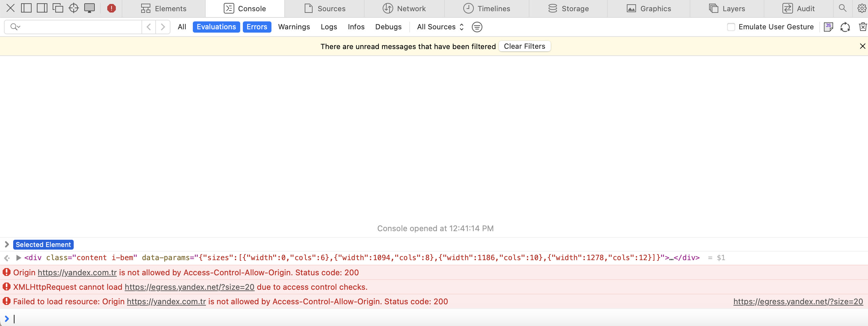Viewport: 868px width, 326px height.
Task: Toggle the Errors filter off
Action: point(256,27)
